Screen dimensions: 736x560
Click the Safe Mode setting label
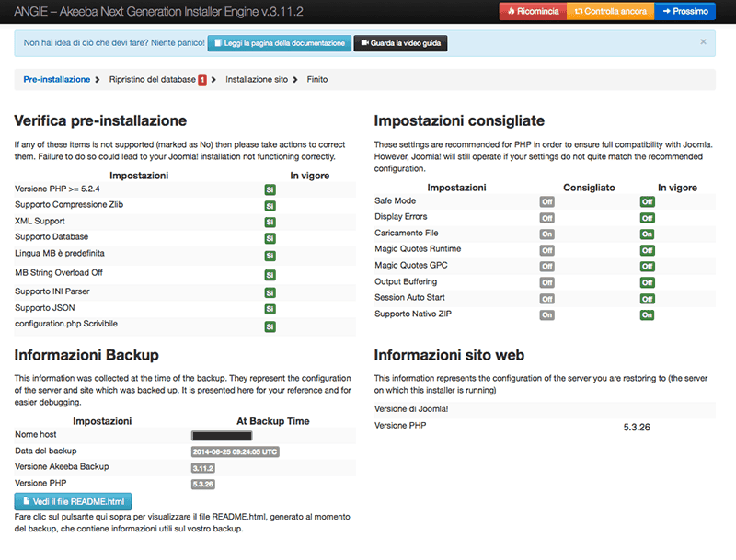click(396, 200)
